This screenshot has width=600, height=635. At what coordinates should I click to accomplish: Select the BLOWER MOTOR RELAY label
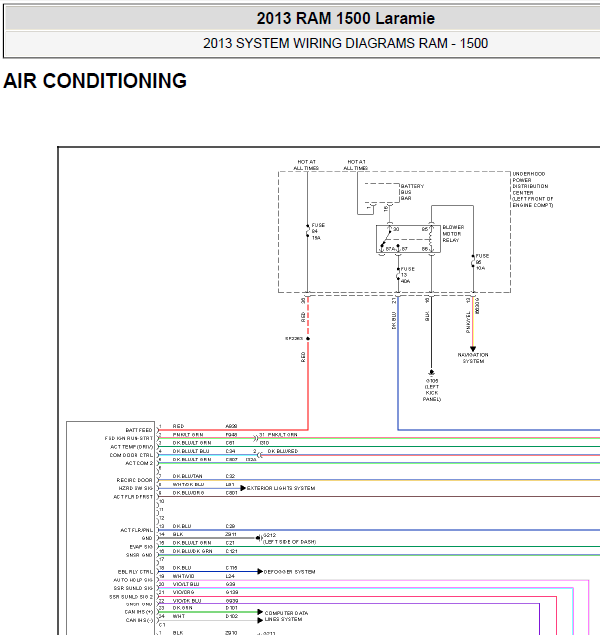pyautogui.click(x=453, y=234)
